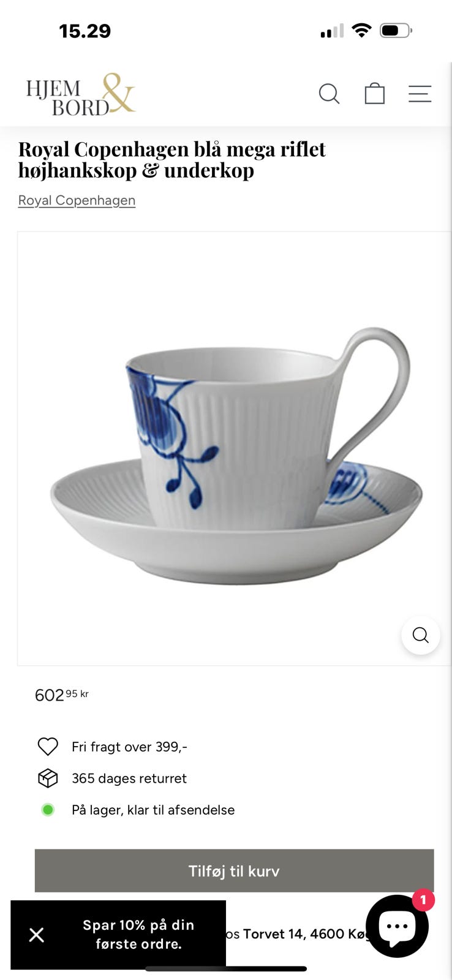
Task: Dismiss the Spar 10% popup
Action: click(37, 935)
